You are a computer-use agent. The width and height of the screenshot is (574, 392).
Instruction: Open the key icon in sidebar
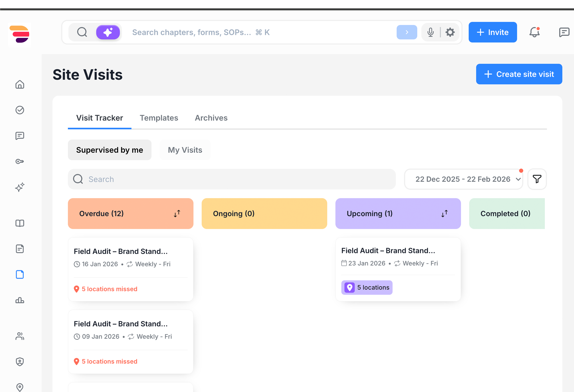point(20,162)
